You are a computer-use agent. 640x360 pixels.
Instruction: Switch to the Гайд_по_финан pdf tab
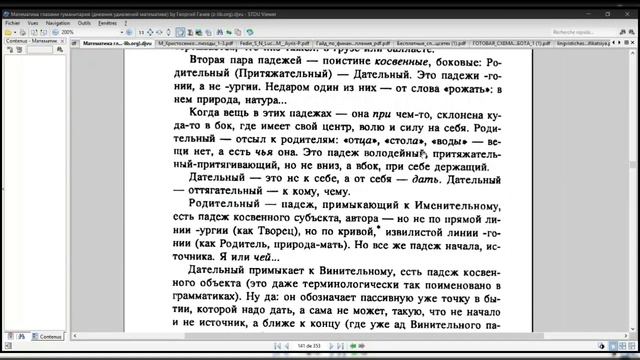point(353,43)
